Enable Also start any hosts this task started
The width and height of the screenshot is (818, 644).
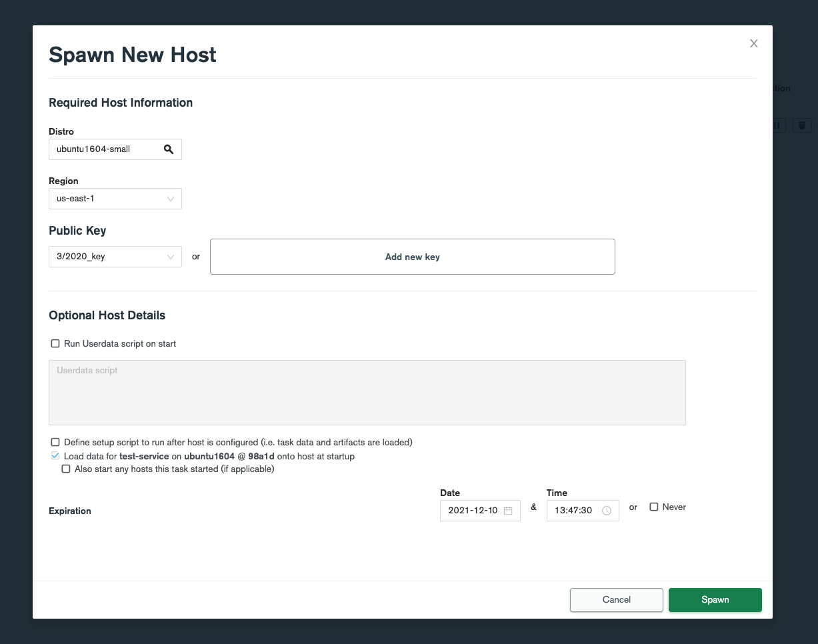point(66,469)
